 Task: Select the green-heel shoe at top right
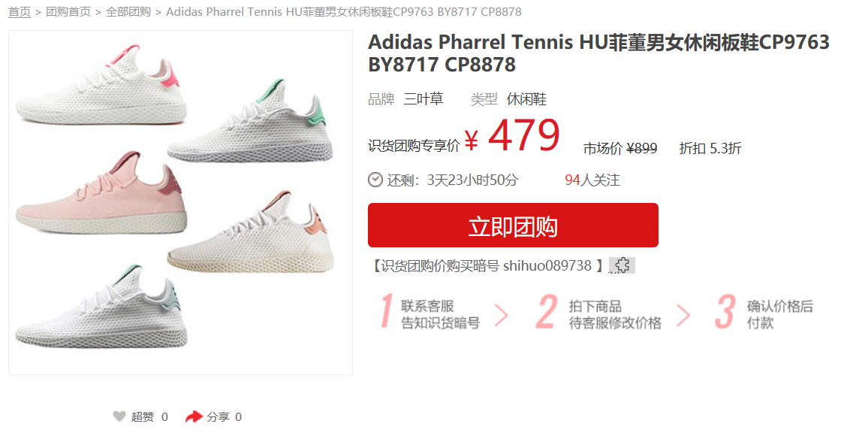[x=251, y=121]
